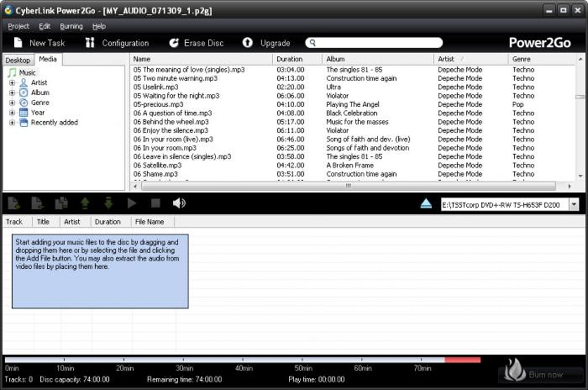Click the magnifier icon in search box
Screen dimensions: 588x390
tap(313, 43)
